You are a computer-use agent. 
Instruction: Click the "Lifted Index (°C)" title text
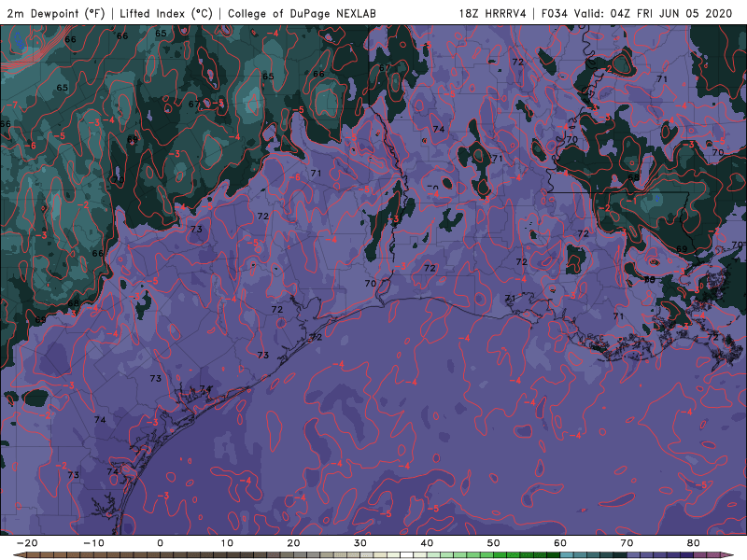pyautogui.click(x=166, y=14)
